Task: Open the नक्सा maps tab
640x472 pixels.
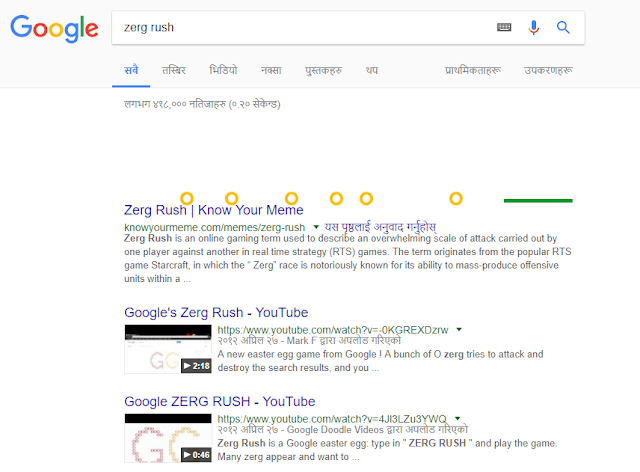Action: (271, 71)
